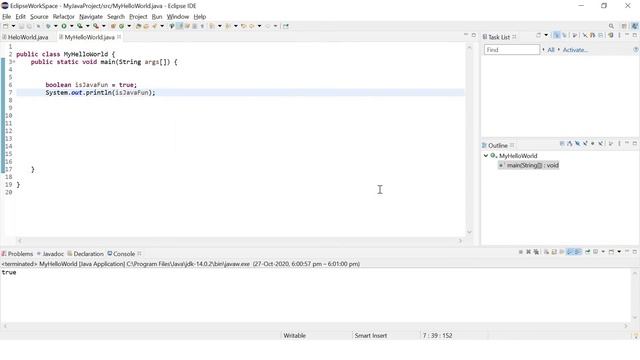Toggle Hide Non-Public Members in Outline
The image size is (640, 360).
pyautogui.click(x=592, y=144)
